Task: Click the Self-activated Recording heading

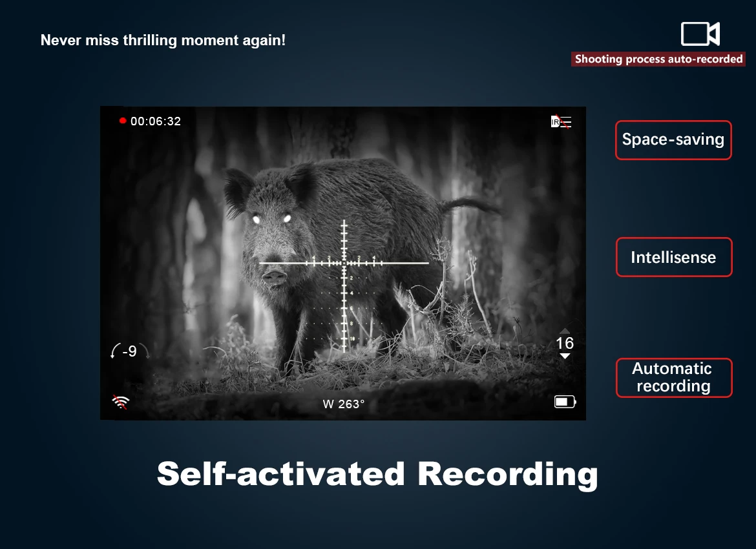Action: 377,474
